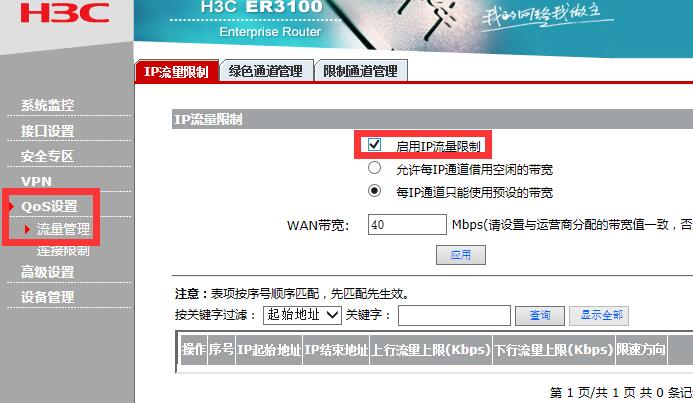The image size is (693, 403).
Task: Toggle the 启用IP流量限制 checkbox
Action: pos(374,144)
